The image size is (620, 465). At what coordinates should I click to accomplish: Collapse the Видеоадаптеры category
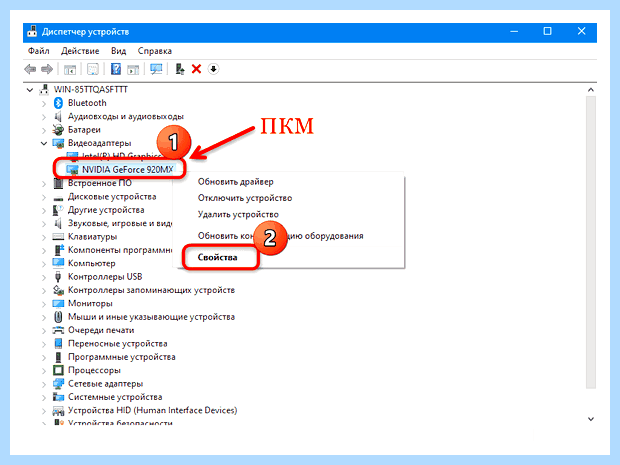[44, 143]
